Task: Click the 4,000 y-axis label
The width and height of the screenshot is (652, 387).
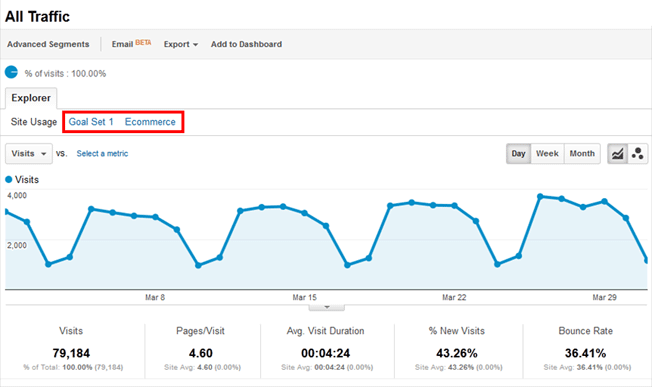Action: click(17, 195)
